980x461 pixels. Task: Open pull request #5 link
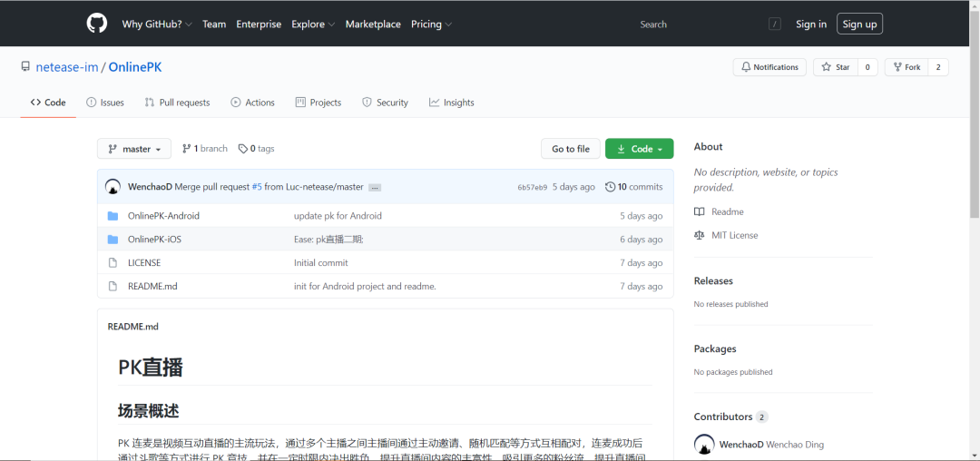(x=257, y=187)
